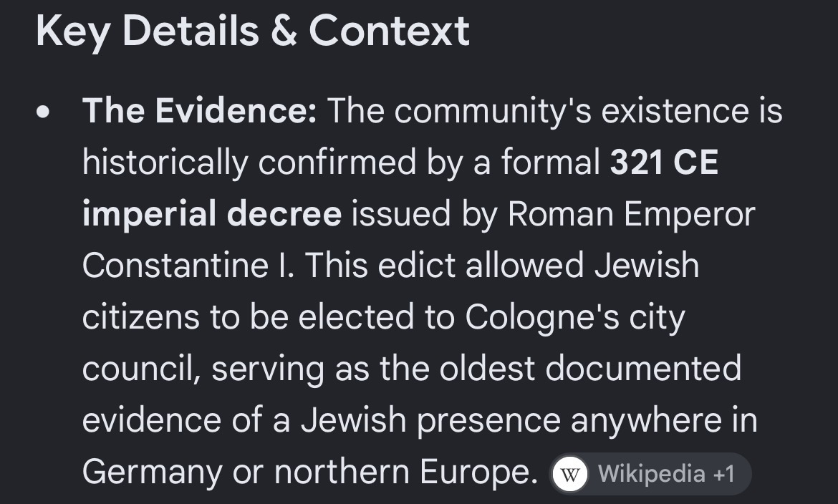This screenshot has width=838, height=504.
Task: Click the words northern Europe
Action: pyautogui.click(x=405, y=472)
